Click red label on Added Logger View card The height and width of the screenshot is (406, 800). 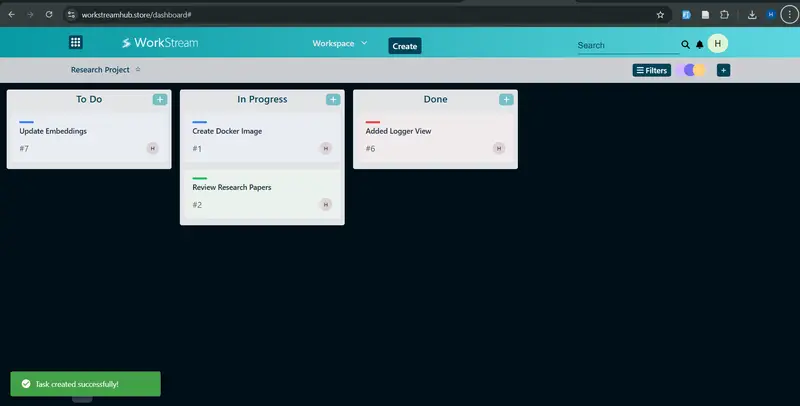click(372, 122)
